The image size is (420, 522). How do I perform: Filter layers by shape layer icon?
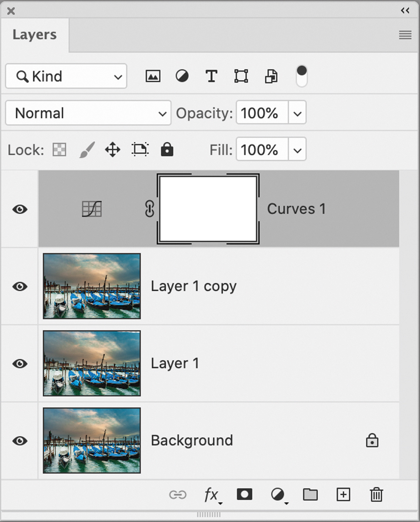pyautogui.click(x=241, y=76)
